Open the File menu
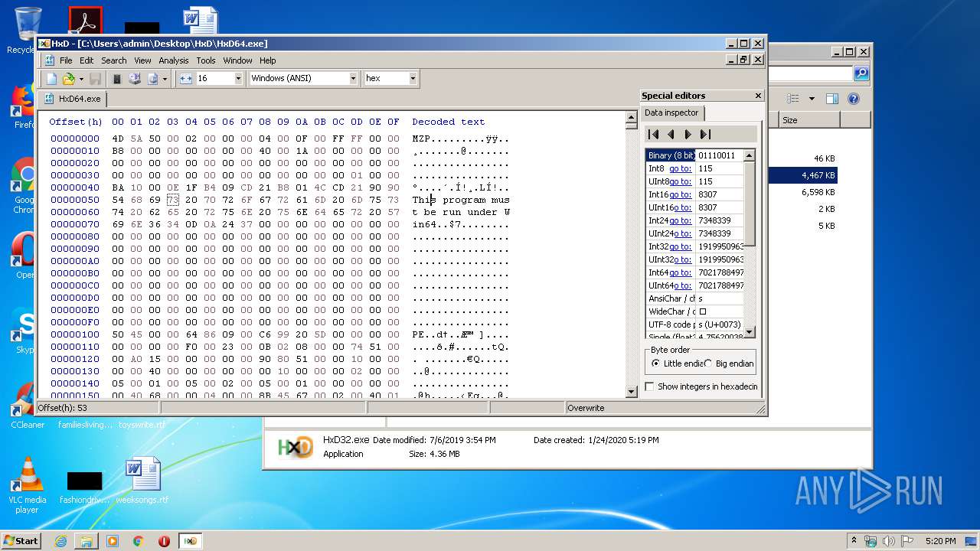The height and width of the screenshot is (551, 980). point(66,60)
